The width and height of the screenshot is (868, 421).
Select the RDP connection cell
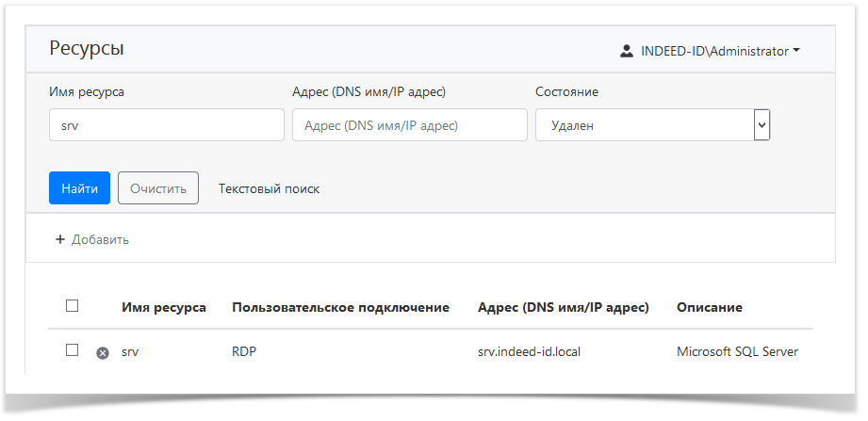tap(244, 352)
